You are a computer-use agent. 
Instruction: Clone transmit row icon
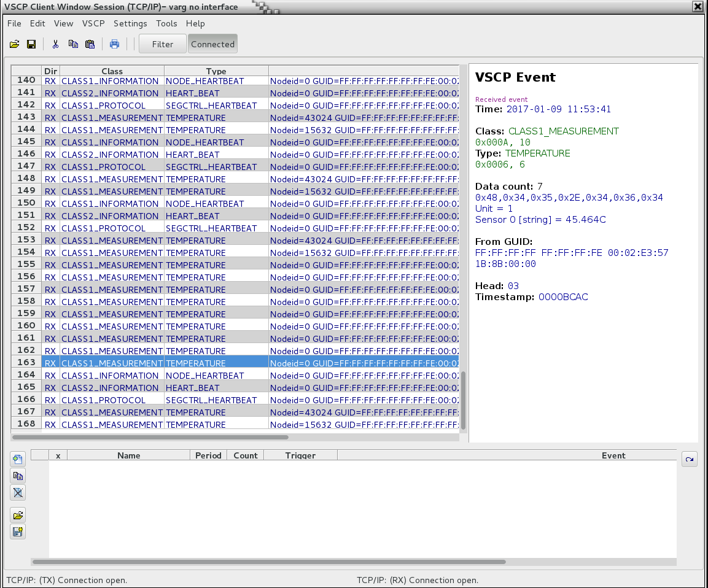tap(18, 476)
